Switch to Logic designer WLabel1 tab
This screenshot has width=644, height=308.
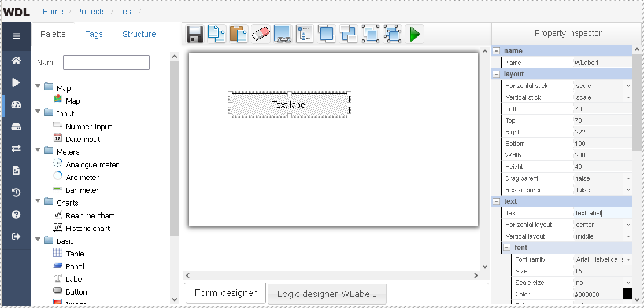click(327, 294)
